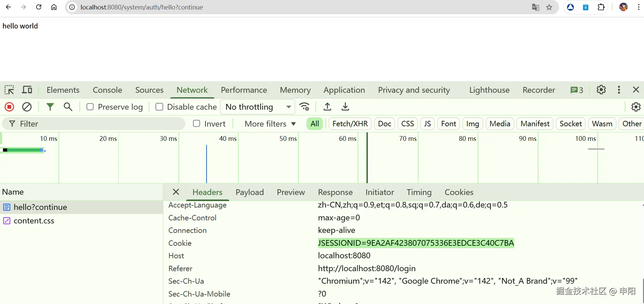Filter requests by Fetch/XHR
The height and width of the screenshot is (304, 644).
pos(350,124)
